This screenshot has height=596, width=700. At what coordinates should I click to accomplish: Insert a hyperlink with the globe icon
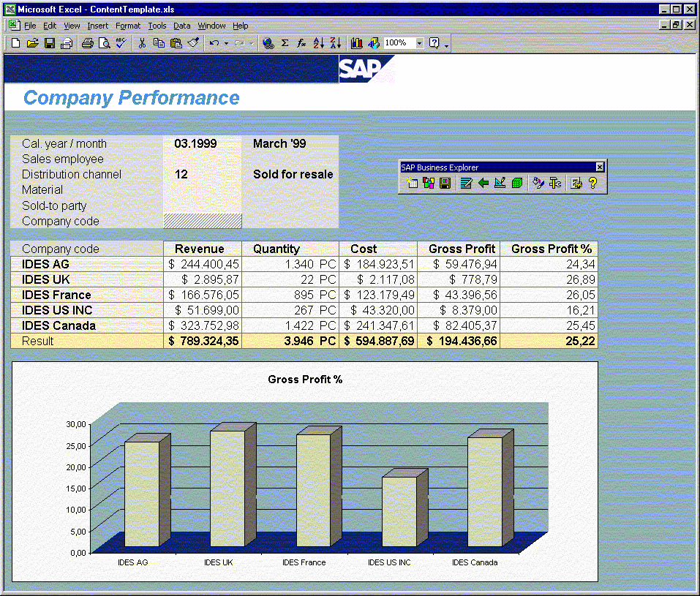268,43
